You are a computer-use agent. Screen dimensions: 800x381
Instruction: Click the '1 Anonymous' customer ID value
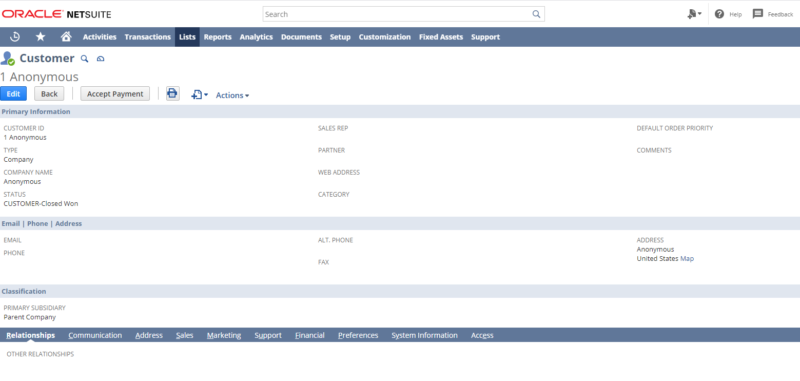(25, 137)
